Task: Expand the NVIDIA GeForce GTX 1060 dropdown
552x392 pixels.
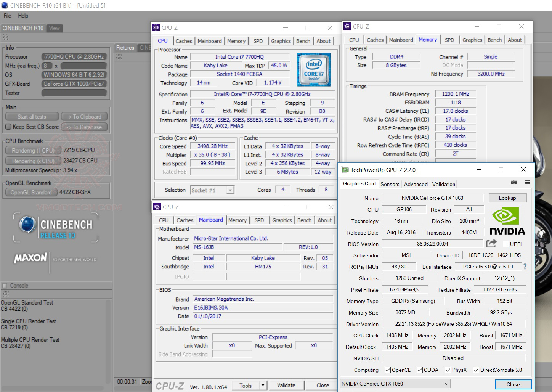Action: tap(446, 384)
